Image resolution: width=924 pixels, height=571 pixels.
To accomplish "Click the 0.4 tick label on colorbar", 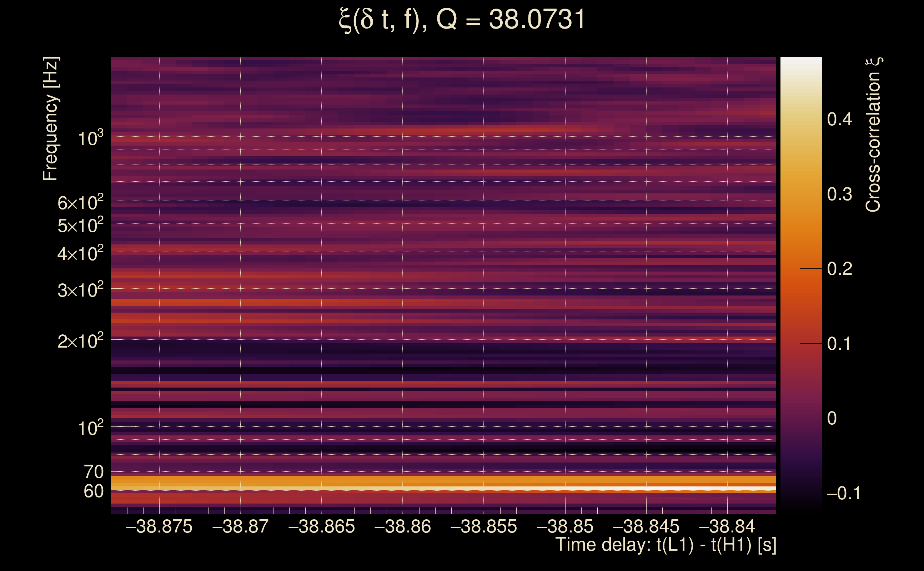I will pos(839,119).
